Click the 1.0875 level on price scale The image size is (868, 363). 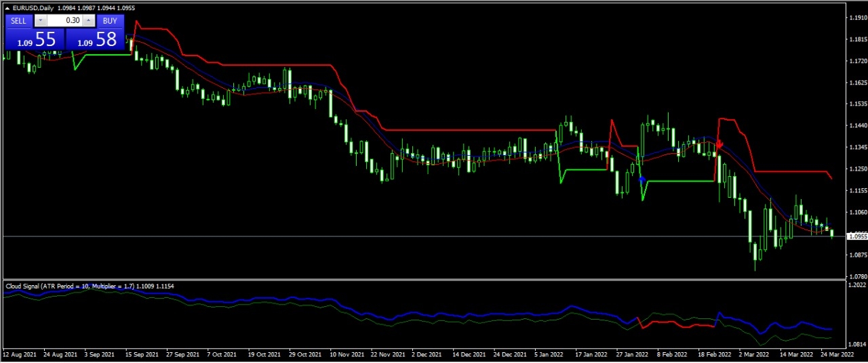[857, 255]
